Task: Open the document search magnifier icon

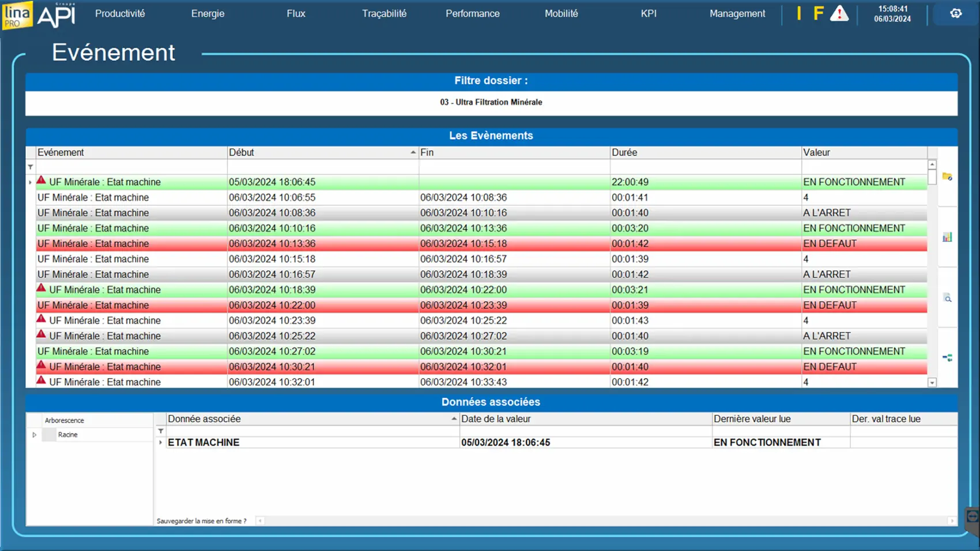Action: coord(947,298)
